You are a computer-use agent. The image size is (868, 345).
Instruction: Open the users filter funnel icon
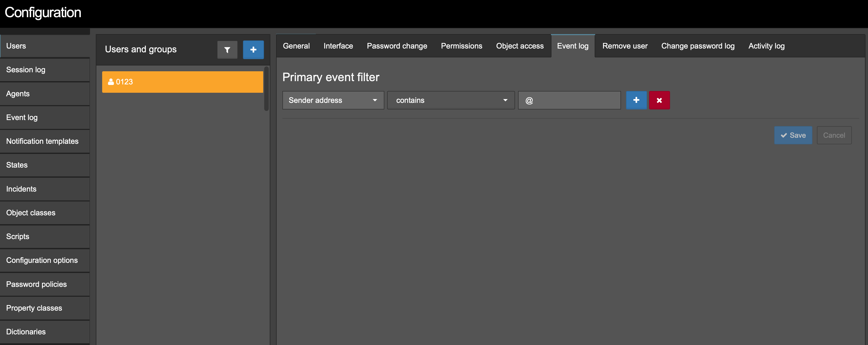[x=227, y=50]
